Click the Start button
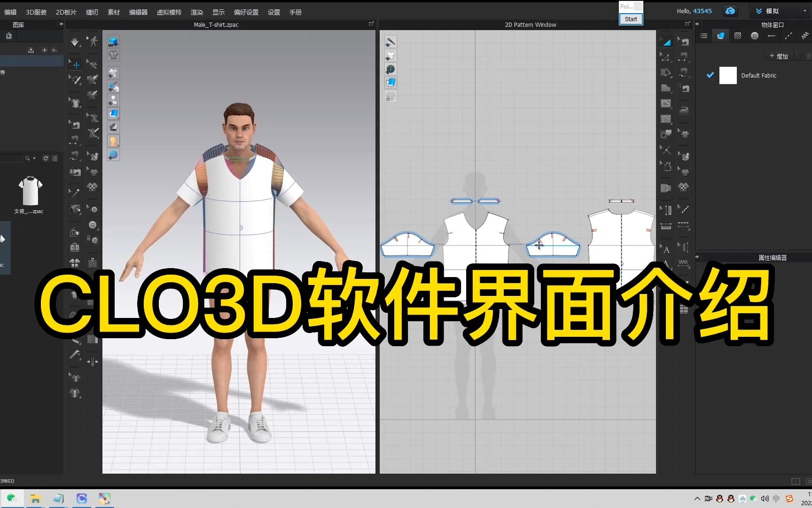The height and width of the screenshot is (508, 812). (631, 19)
